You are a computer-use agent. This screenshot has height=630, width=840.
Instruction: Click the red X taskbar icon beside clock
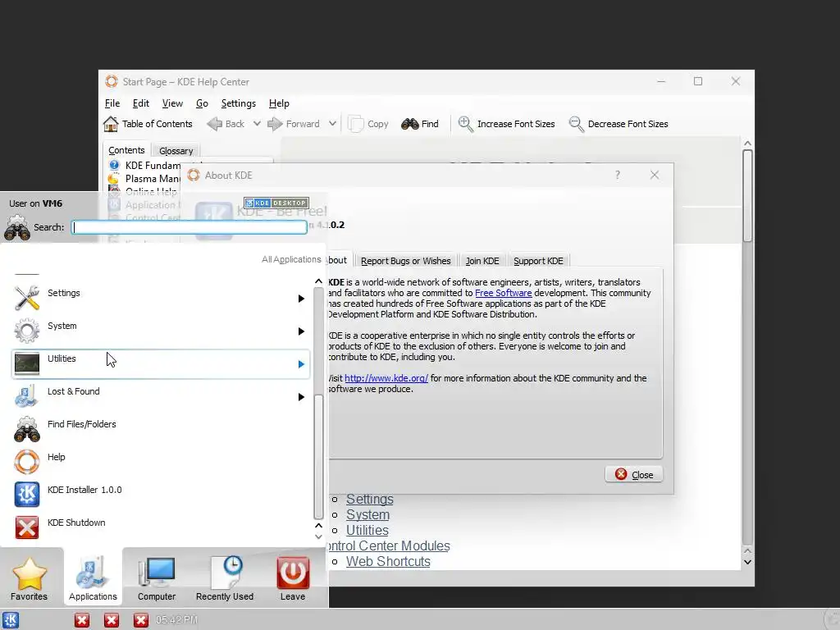point(141,620)
